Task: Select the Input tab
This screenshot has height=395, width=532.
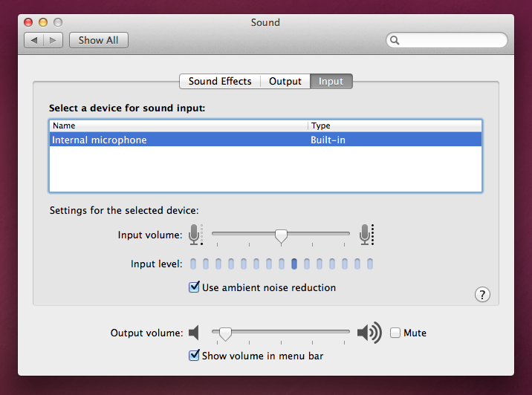Action: [331, 82]
